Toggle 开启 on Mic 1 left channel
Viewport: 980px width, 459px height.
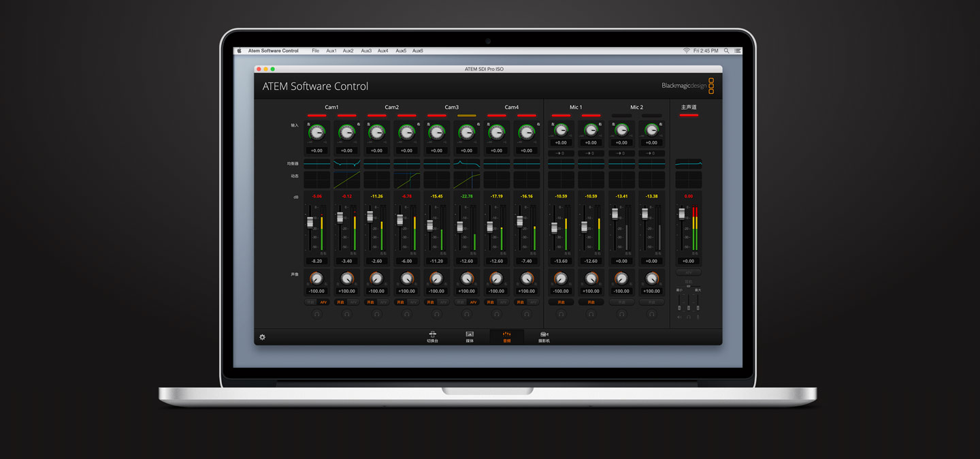point(561,302)
